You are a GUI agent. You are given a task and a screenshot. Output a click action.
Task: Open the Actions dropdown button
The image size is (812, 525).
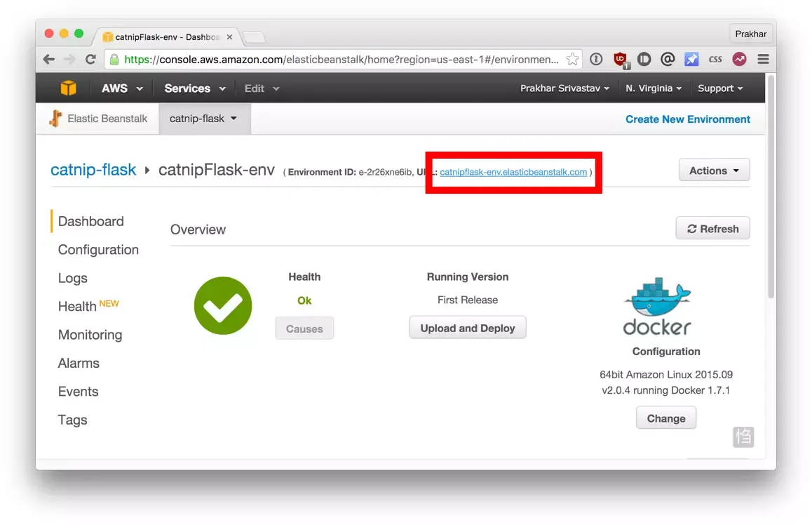pos(714,171)
